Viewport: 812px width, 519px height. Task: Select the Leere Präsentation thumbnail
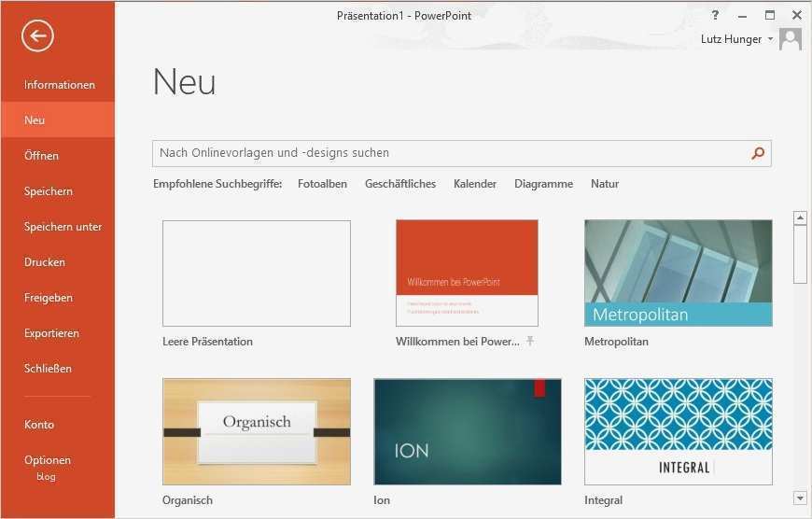[257, 274]
